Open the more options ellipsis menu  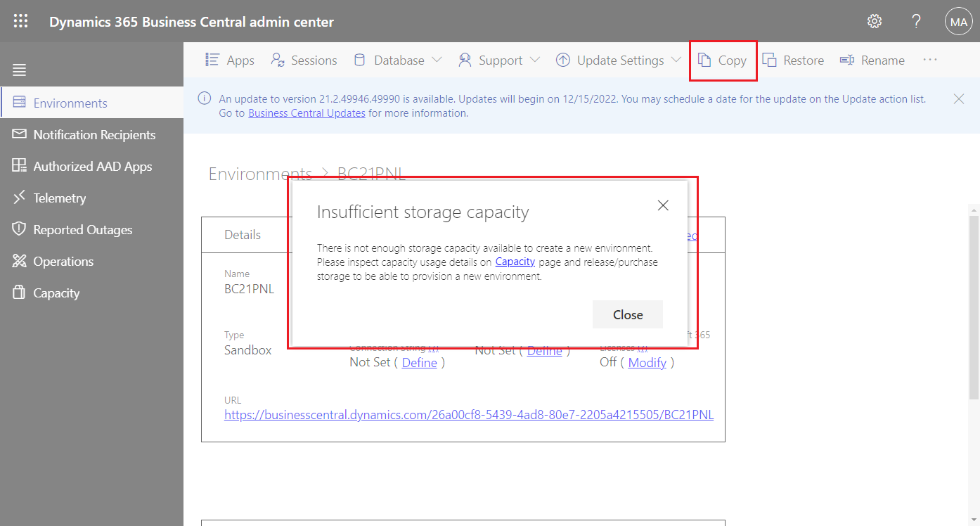930,60
